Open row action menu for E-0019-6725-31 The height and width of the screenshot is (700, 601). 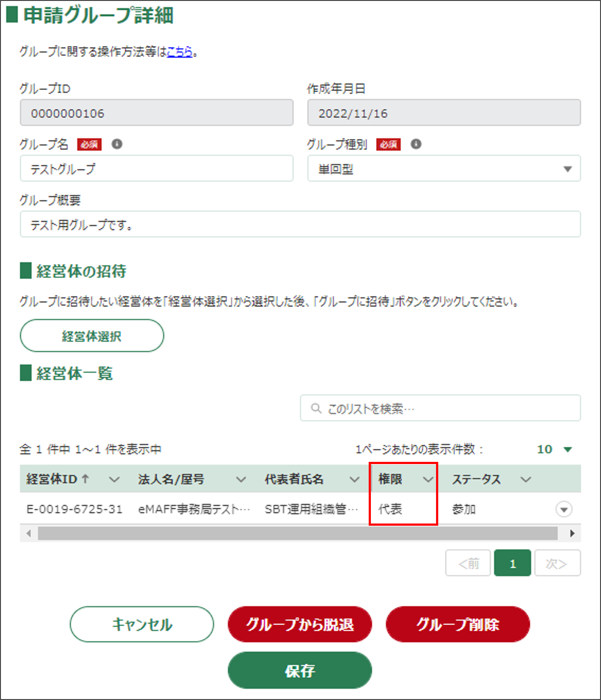tap(564, 509)
